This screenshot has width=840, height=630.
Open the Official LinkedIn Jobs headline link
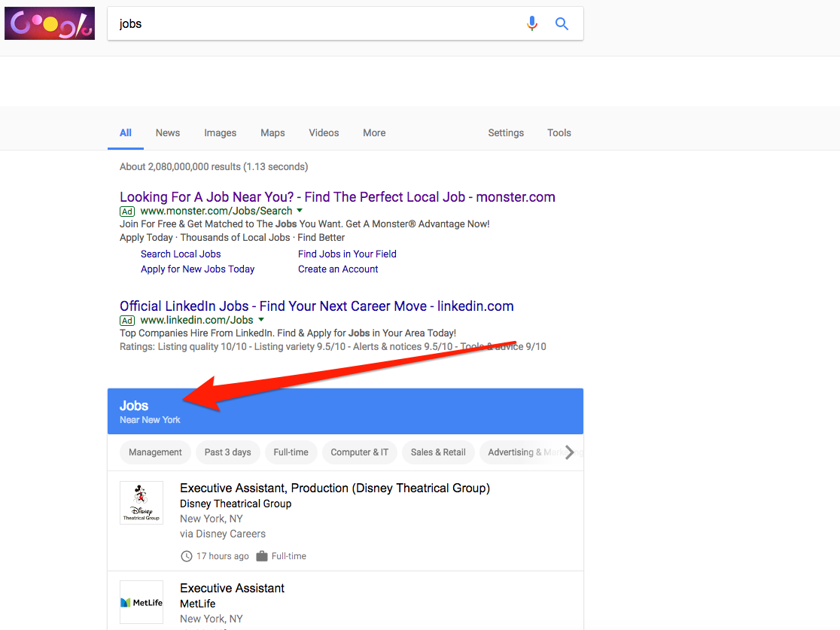tap(317, 306)
